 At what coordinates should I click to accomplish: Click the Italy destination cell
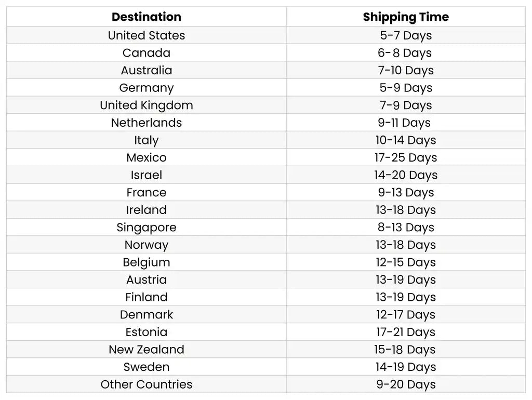coord(147,140)
